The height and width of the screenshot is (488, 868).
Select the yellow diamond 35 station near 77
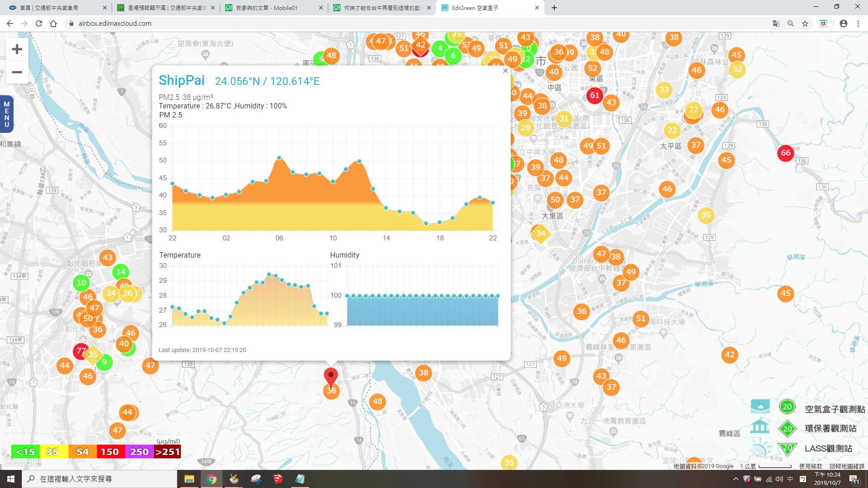pyautogui.click(x=93, y=355)
